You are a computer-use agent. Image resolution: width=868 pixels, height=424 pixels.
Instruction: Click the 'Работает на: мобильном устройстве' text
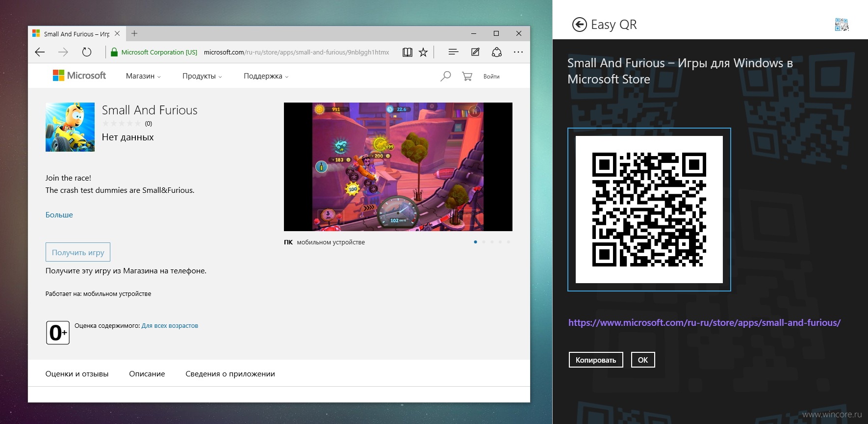tap(98, 294)
